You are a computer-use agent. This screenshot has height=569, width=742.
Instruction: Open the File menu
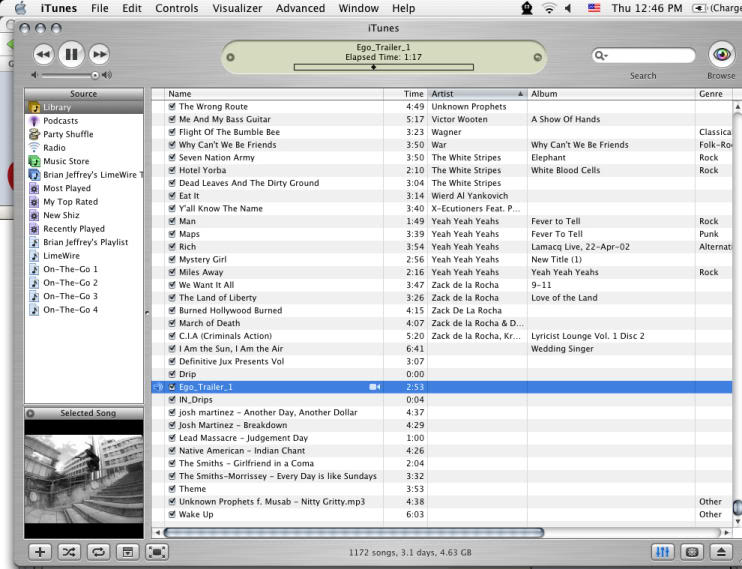[x=99, y=8]
